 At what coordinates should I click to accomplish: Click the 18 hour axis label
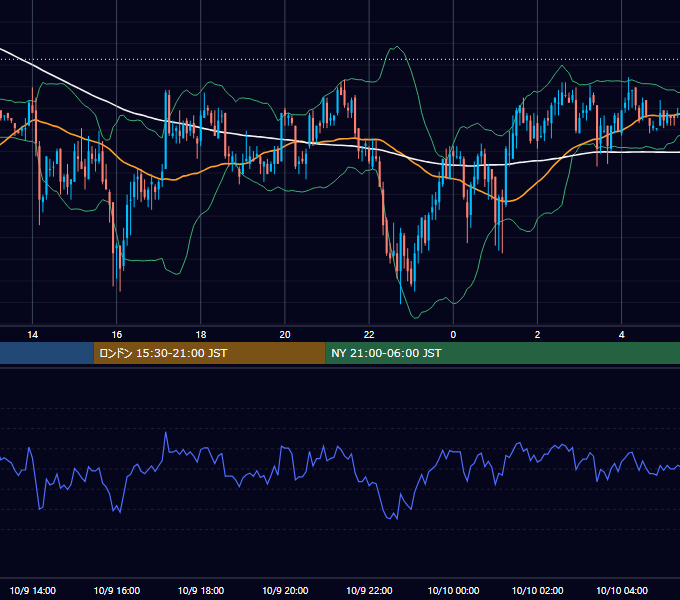[201, 335]
